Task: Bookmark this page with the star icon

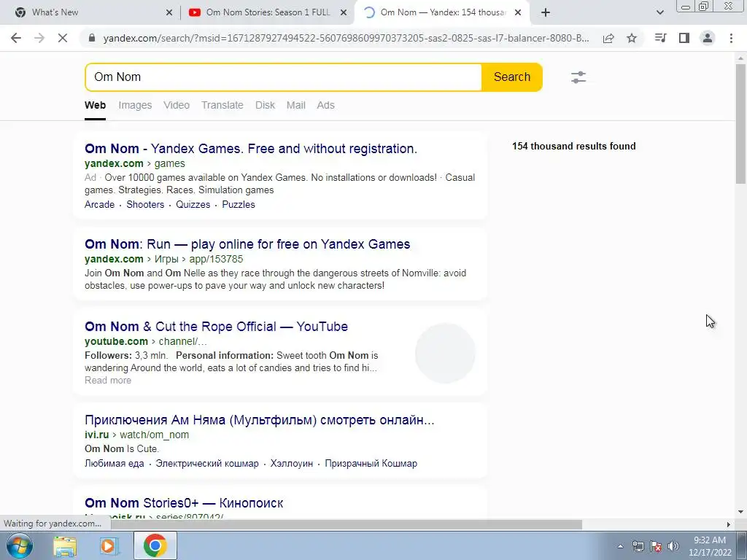Action: [x=632, y=38]
